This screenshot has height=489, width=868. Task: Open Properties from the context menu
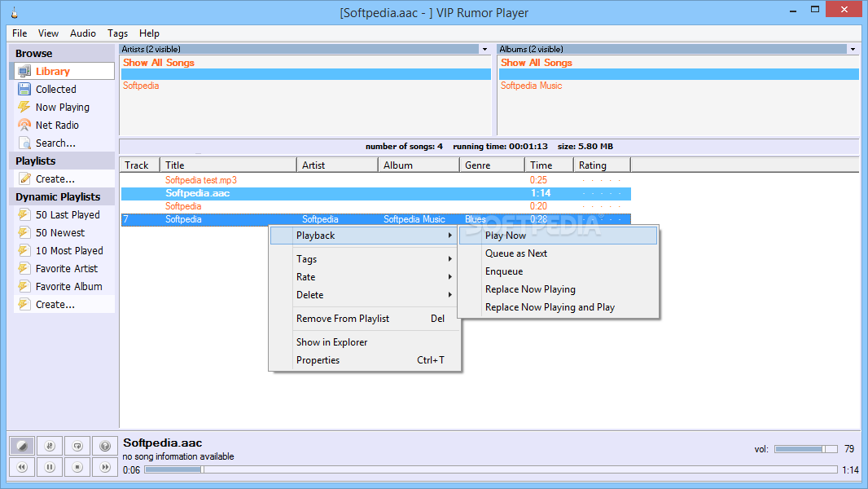click(x=366, y=360)
